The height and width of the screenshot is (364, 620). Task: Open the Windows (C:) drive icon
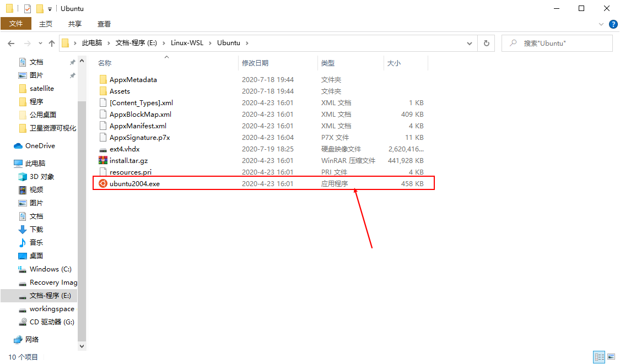[23, 269]
